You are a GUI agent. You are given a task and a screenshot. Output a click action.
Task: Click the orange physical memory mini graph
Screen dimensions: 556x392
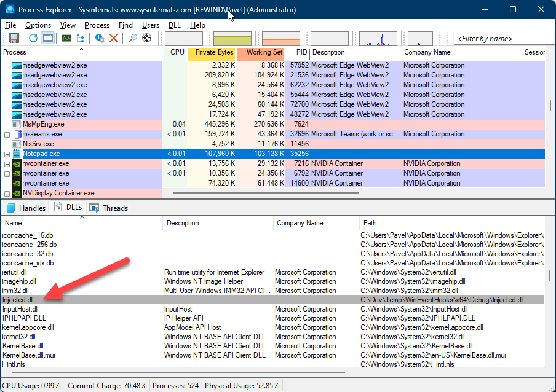click(281, 39)
